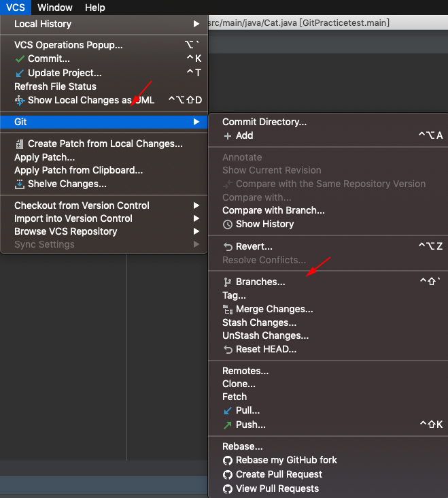Click the Branches fork icon
448x498 pixels.
click(227, 282)
